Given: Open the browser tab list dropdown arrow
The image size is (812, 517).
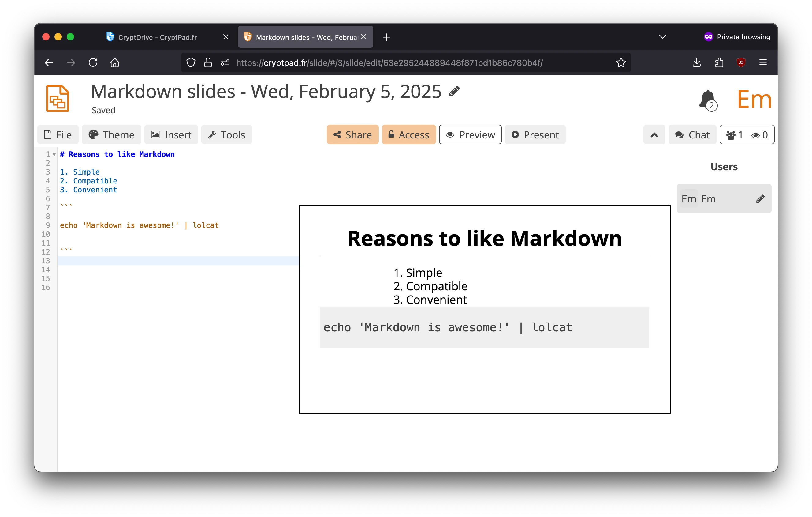Looking at the screenshot, I should [x=662, y=36].
